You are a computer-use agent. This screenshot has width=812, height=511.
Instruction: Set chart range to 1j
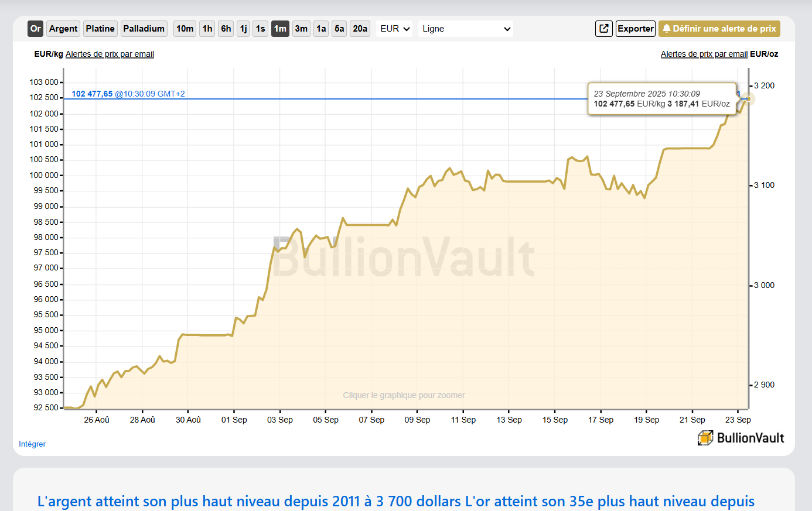coord(244,29)
